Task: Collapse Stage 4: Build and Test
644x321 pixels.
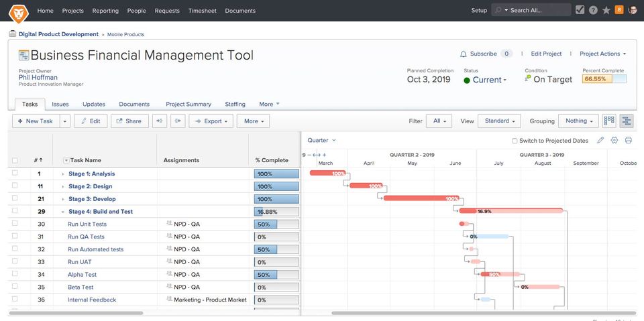Action: (62, 212)
